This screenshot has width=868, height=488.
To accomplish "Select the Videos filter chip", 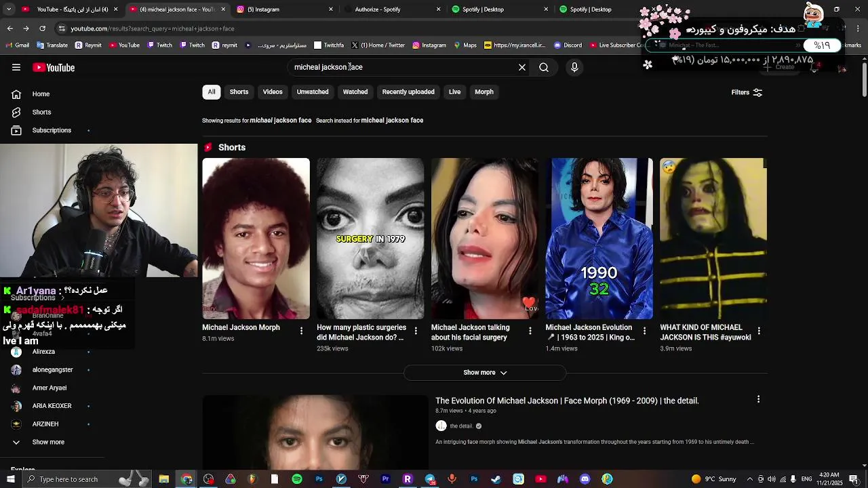I will pyautogui.click(x=273, y=92).
